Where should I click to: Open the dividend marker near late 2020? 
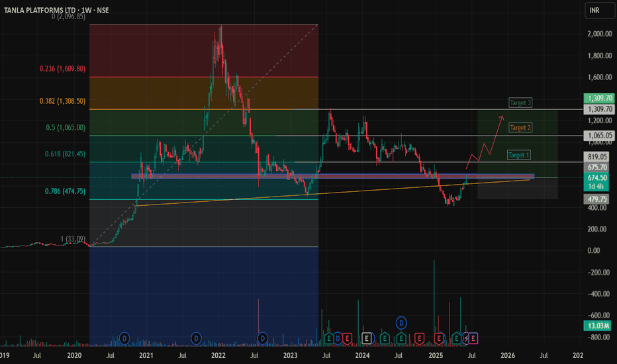[124, 338]
